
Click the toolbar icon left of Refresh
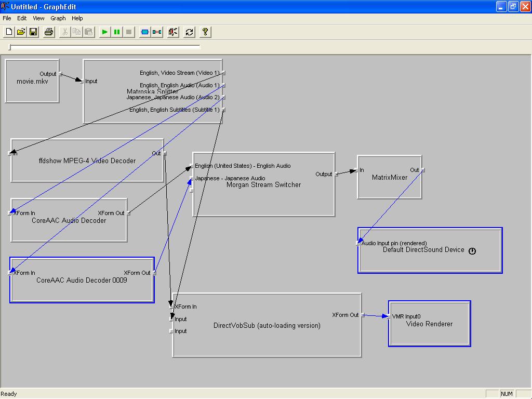coord(173,32)
